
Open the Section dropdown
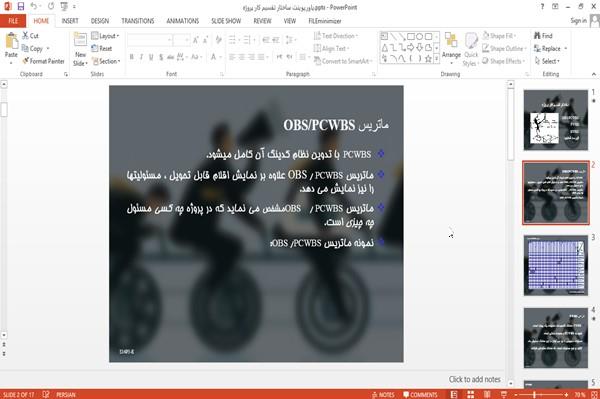point(106,61)
